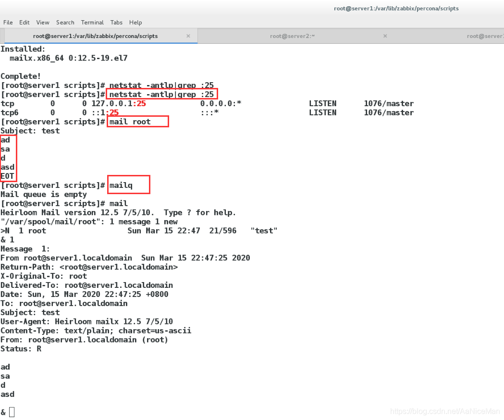The height and width of the screenshot is (420, 504).
Task: Click the window title 'root@server1:/var/lib/zabbix/percona/scripts'
Action: (x=396, y=8)
